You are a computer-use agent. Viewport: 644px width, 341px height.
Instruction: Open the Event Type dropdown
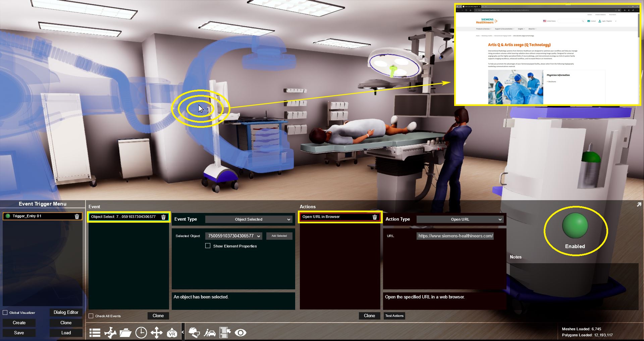point(249,219)
